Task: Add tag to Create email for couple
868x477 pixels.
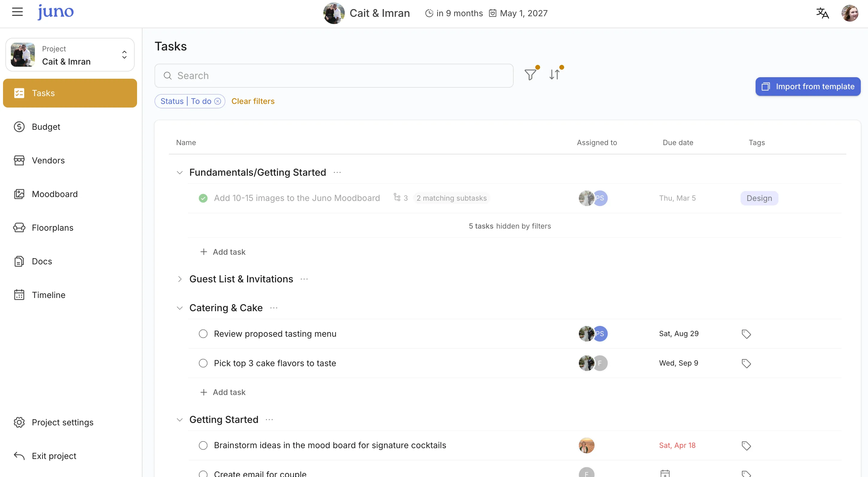Action: pos(746,474)
